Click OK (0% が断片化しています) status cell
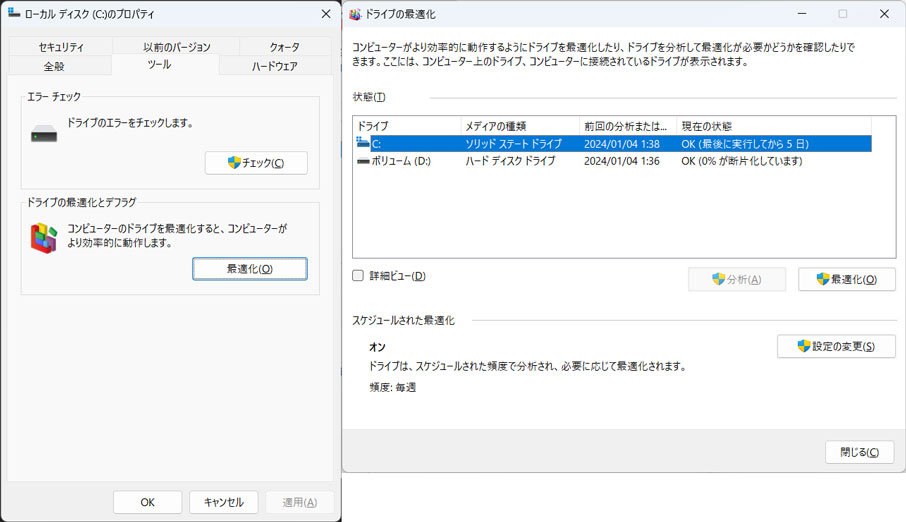906x522 pixels. [x=741, y=161]
